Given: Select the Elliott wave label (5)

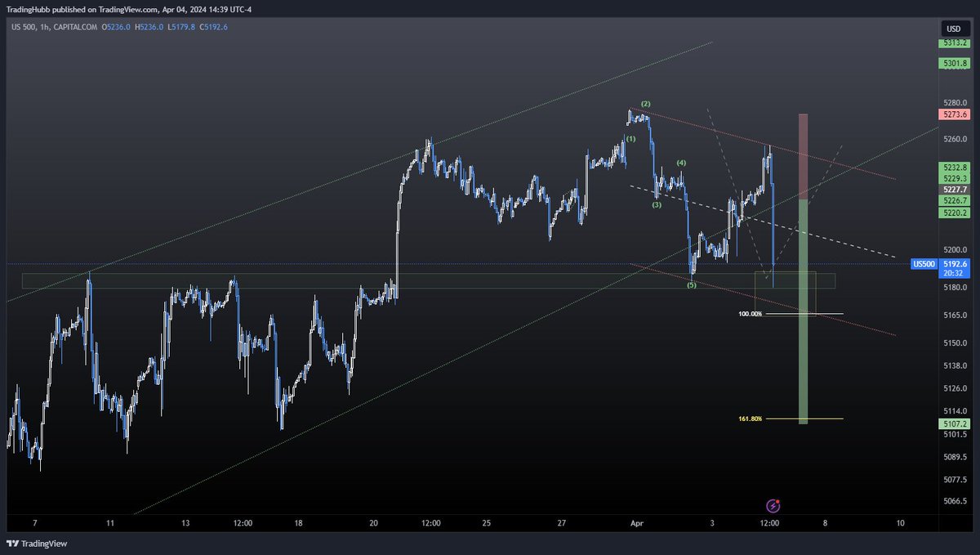Looking at the screenshot, I should coord(691,285).
